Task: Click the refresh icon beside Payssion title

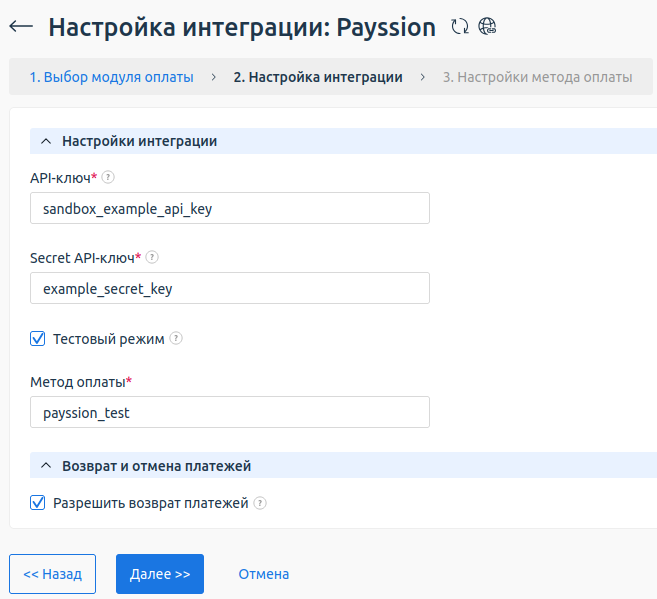Action: pyautogui.click(x=460, y=27)
